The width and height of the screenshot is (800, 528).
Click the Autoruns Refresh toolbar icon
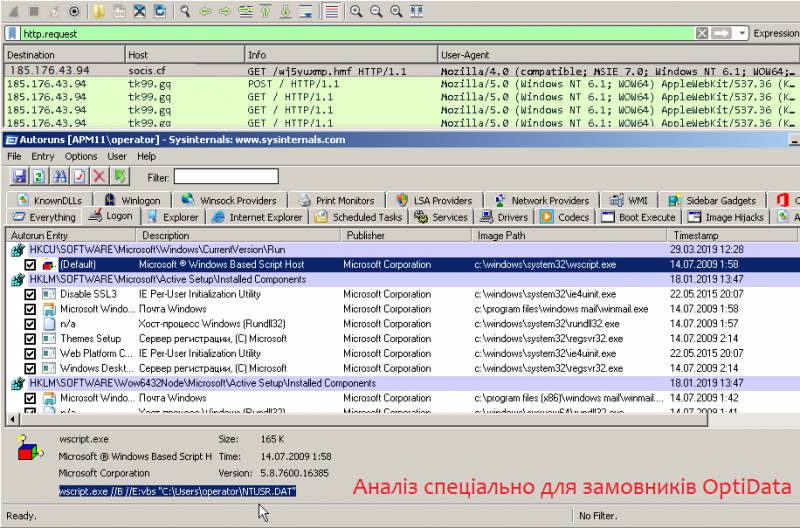pyautogui.click(x=39, y=177)
